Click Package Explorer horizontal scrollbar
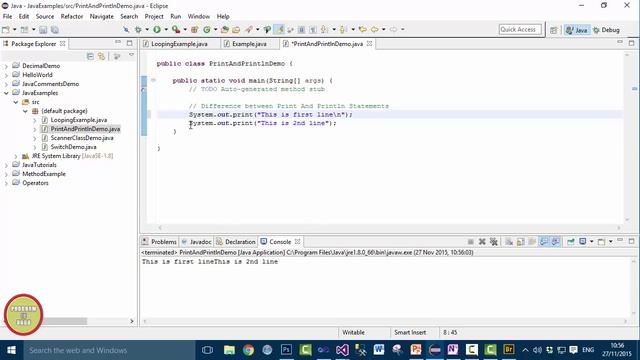This screenshot has height=360, width=640. tap(65, 321)
